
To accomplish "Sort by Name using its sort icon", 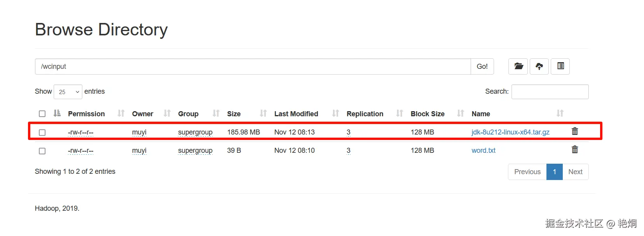I will pos(560,114).
